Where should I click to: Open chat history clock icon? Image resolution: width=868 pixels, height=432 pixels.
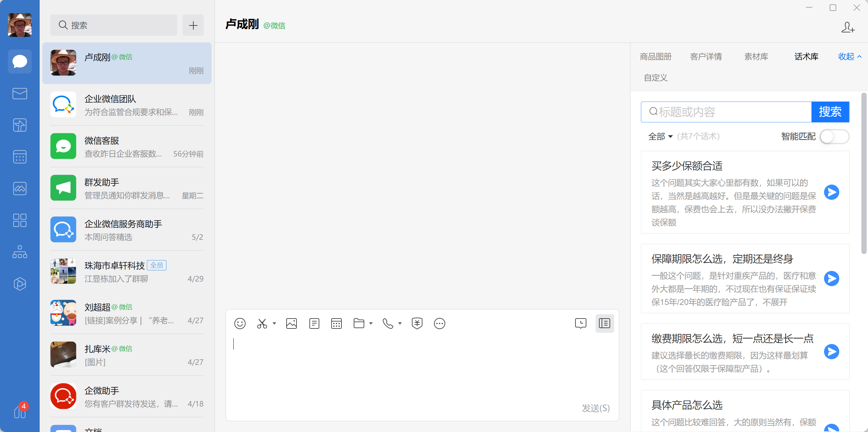(580, 324)
